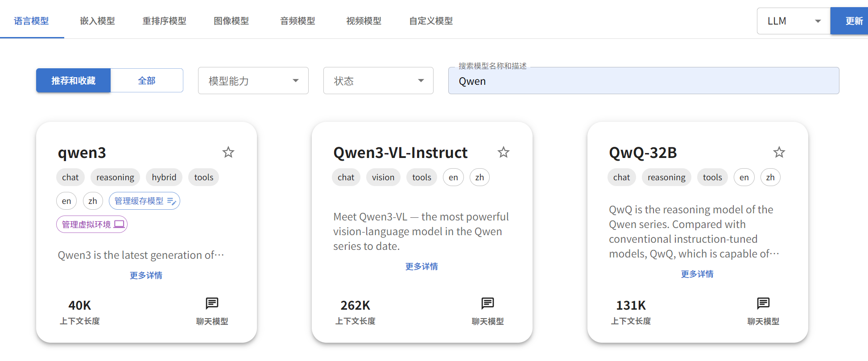Click the chat tag on QwQ-32B
Screen dimensions: 868x361
pyautogui.click(x=621, y=177)
